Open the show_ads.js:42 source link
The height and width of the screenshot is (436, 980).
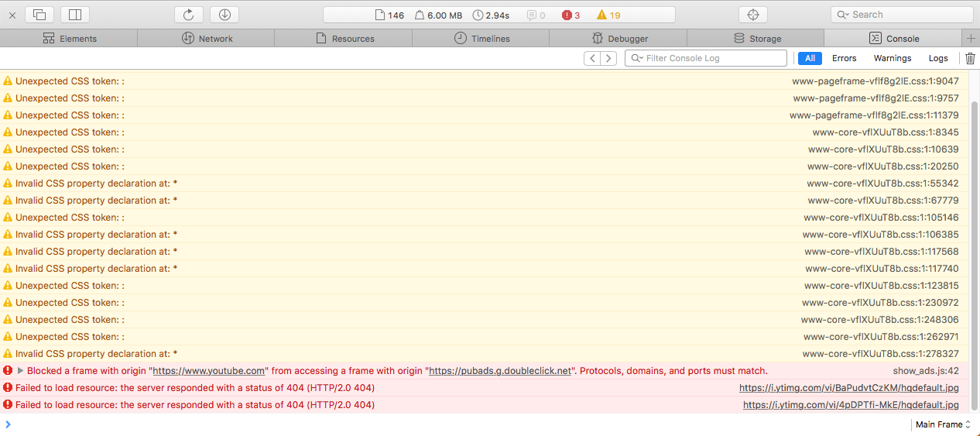click(x=926, y=371)
